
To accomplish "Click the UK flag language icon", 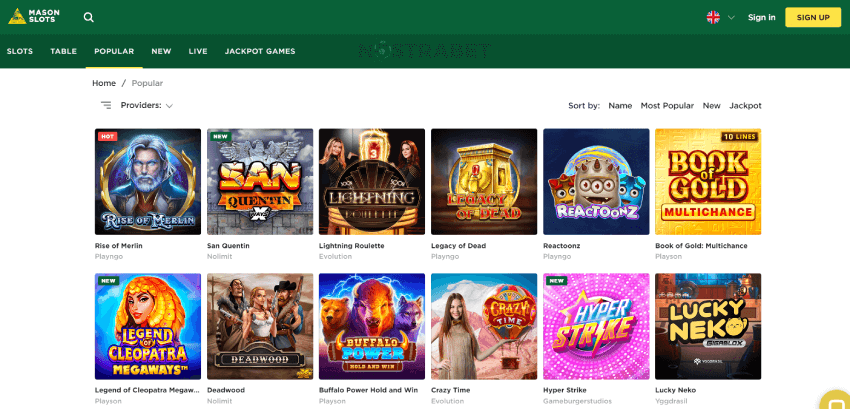I will coord(713,17).
